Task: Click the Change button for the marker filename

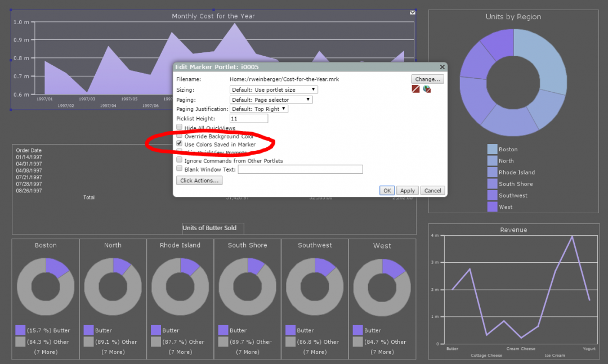Action: point(427,79)
